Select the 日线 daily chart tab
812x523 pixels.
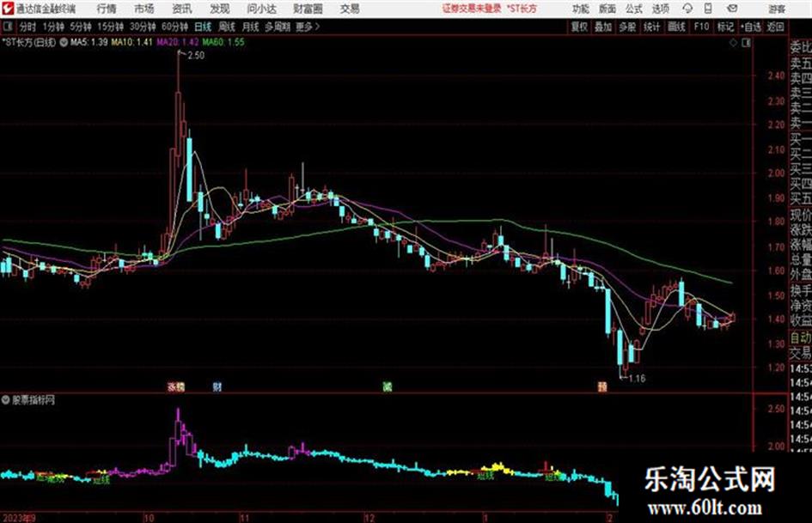(203, 27)
